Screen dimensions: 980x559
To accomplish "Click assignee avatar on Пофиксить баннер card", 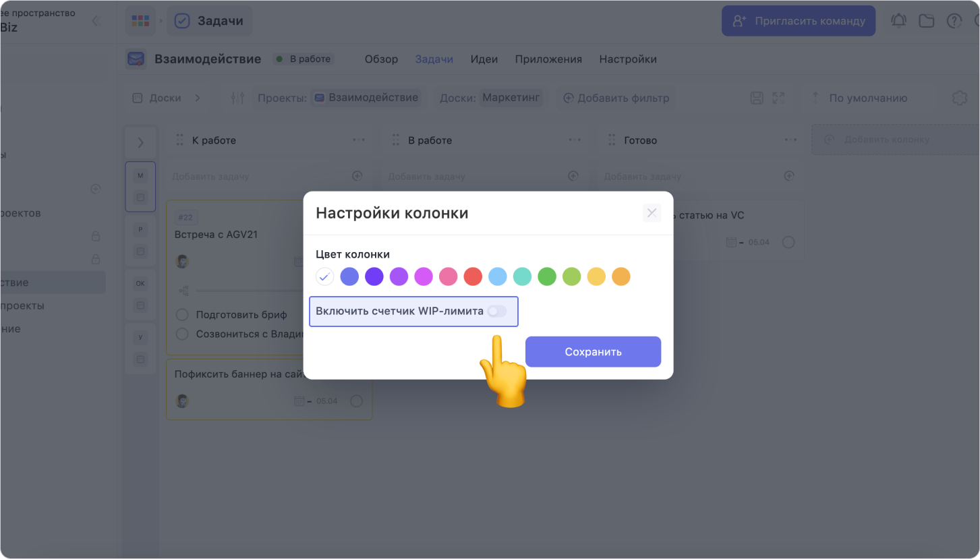I will [x=182, y=401].
